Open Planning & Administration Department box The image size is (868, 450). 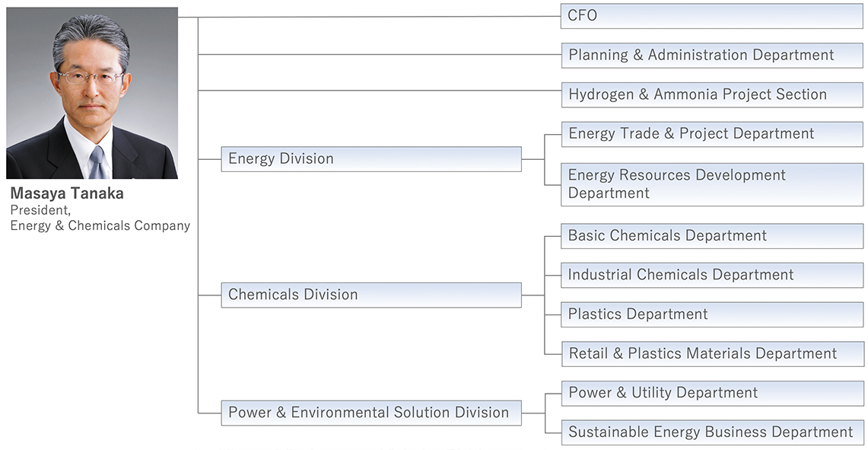[x=712, y=55]
